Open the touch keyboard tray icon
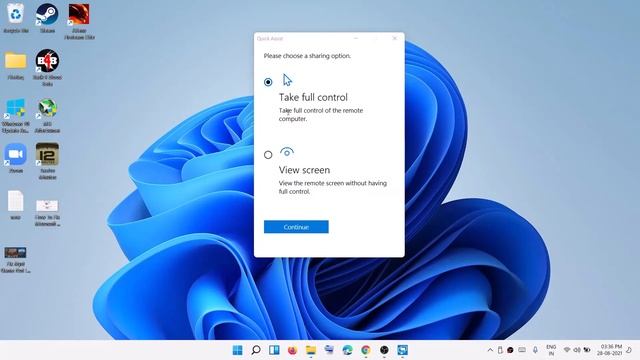 point(522,350)
